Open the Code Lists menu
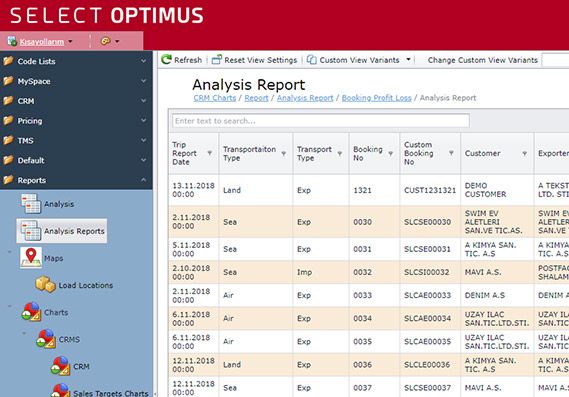Screen dimensions: 569x397 point(76,61)
